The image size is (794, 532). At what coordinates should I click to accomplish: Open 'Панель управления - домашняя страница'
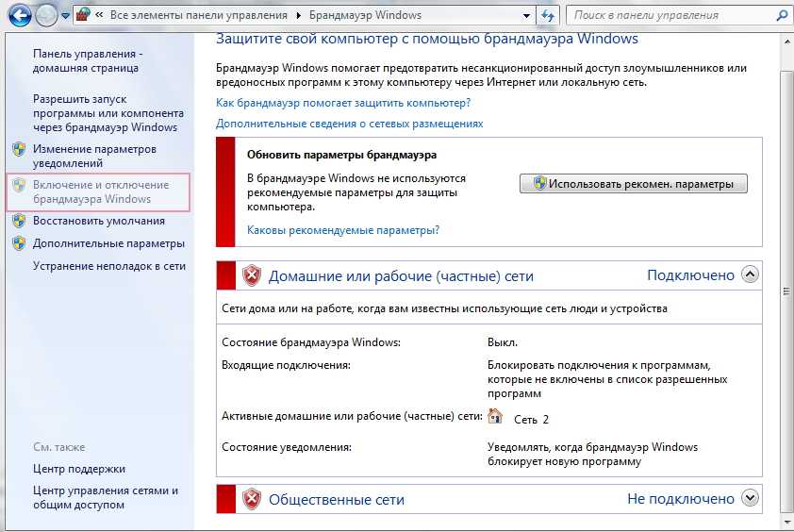coord(88,60)
